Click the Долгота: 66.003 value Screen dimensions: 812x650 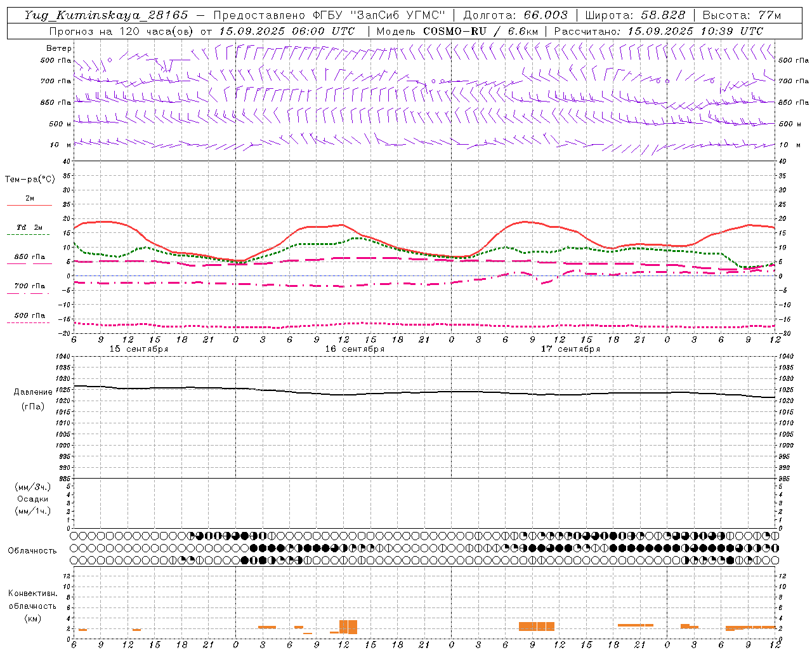(516, 15)
